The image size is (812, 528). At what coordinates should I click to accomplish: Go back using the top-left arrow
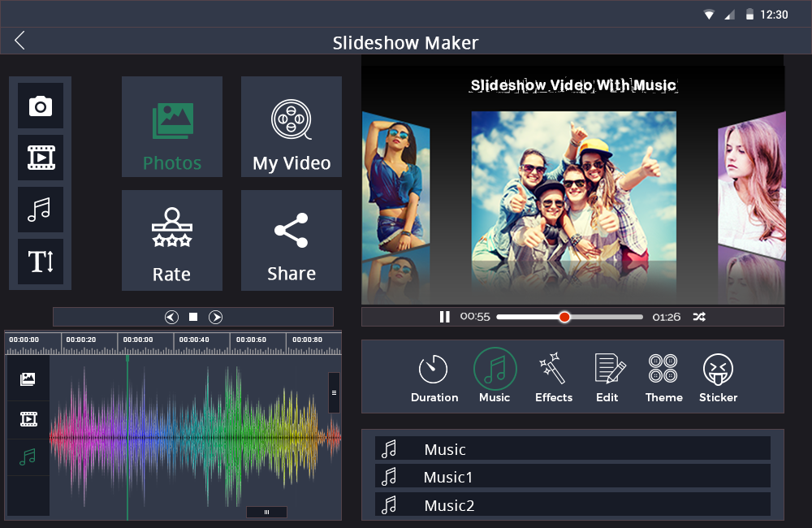20,41
